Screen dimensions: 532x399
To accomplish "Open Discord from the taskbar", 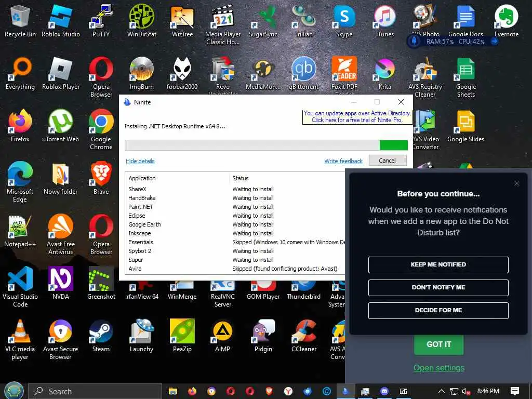I will coord(384,391).
